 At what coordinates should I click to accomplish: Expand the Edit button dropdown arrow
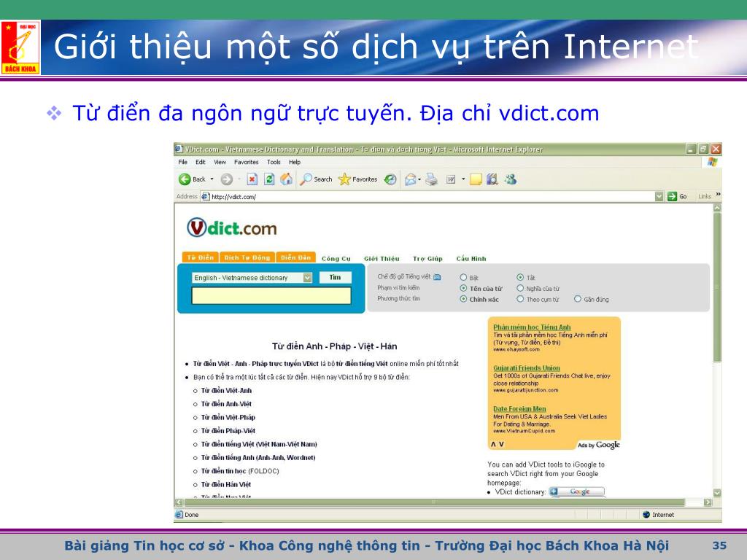(x=463, y=179)
